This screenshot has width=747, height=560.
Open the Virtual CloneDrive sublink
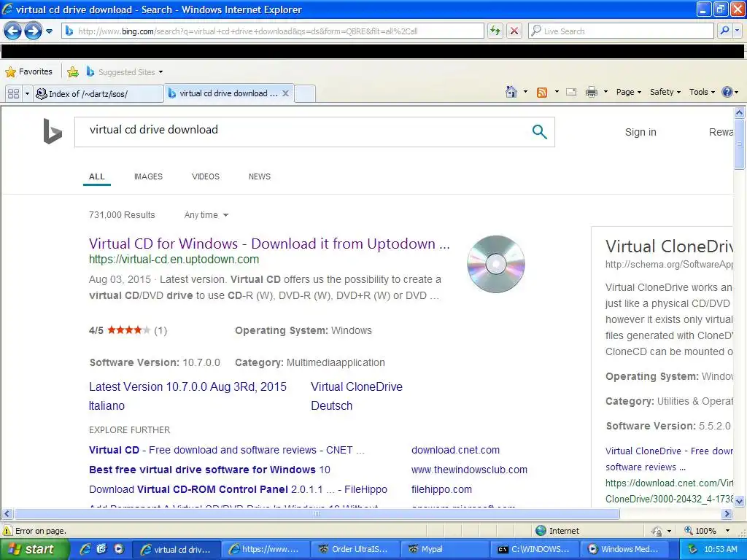click(x=356, y=386)
